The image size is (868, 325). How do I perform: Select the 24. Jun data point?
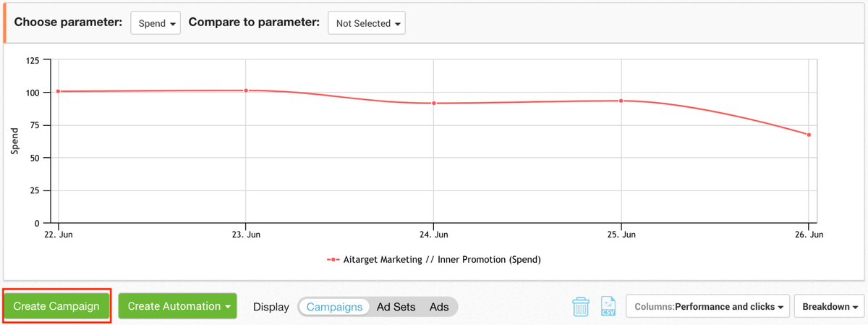pyautogui.click(x=433, y=103)
